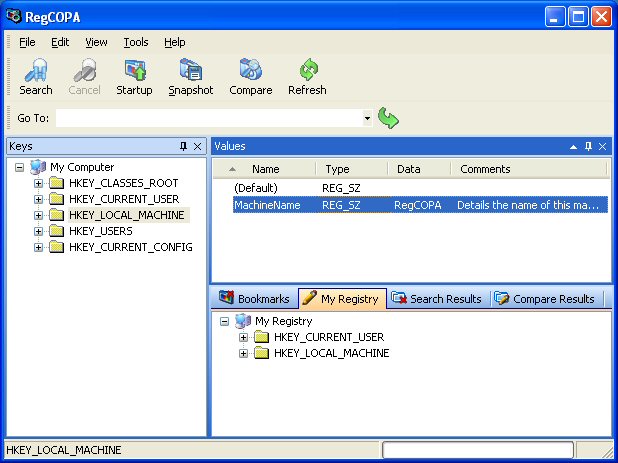Click the HKEY_USERS folder icon
The image size is (618, 463).
(x=57, y=231)
